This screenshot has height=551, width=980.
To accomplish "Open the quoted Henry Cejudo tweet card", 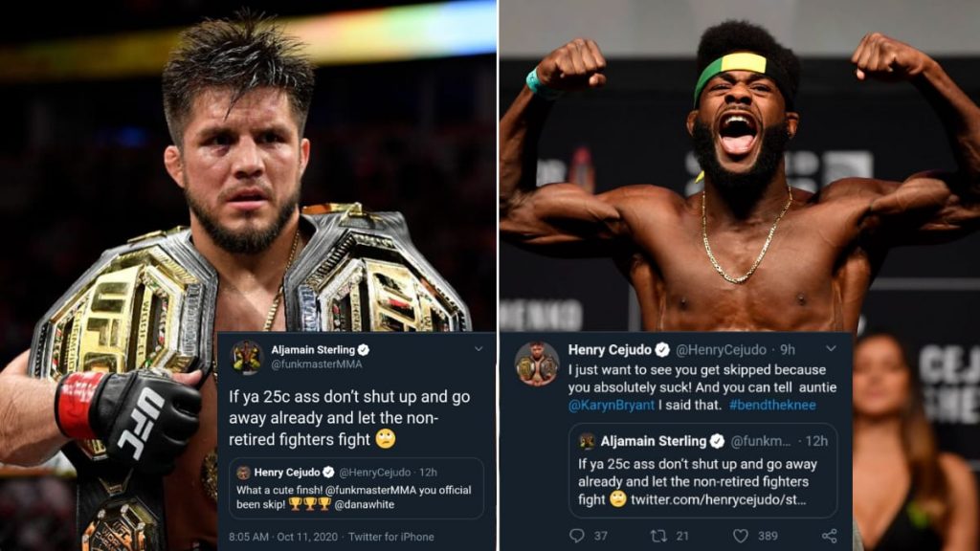I will pyautogui.click(x=356, y=489).
